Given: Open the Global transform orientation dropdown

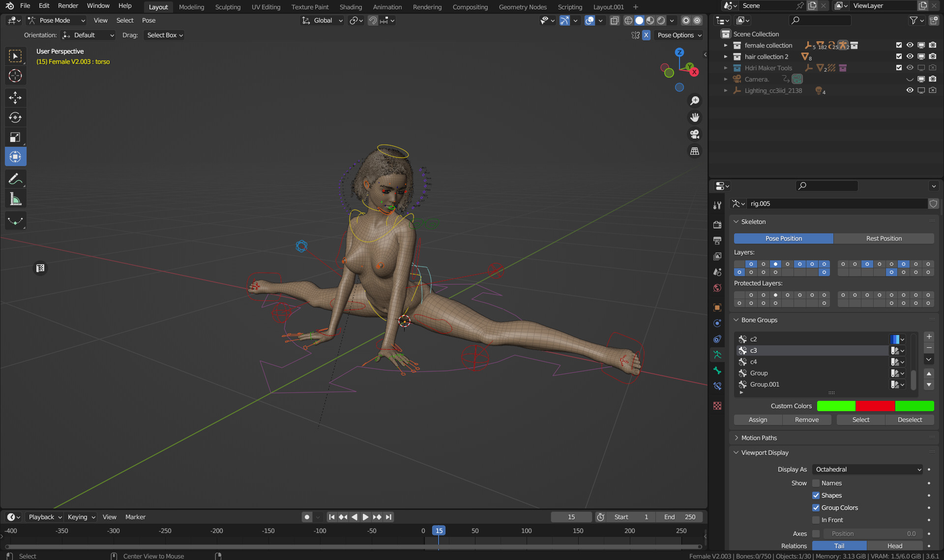Looking at the screenshot, I should 322,21.
